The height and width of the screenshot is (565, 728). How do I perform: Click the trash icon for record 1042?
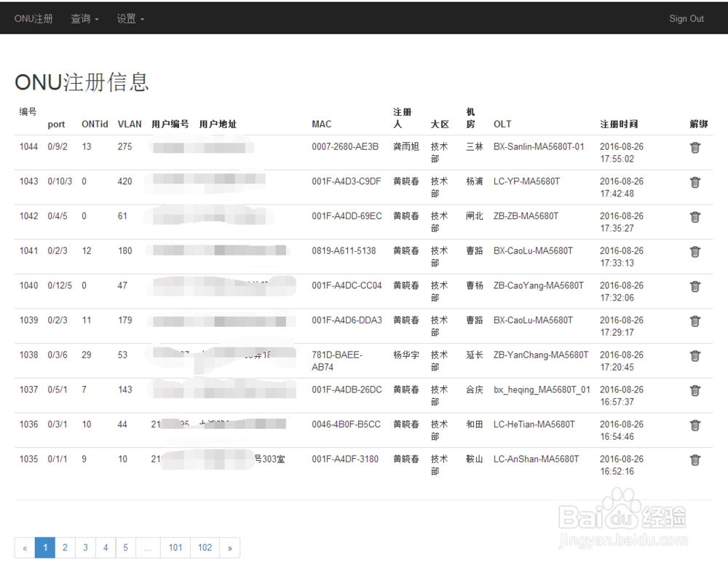(x=695, y=217)
